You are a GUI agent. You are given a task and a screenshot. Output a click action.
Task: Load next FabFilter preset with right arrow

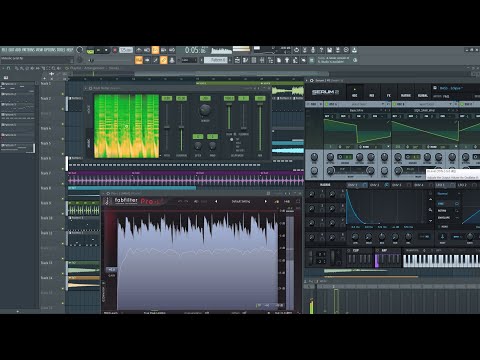pyautogui.click(x=266, y=201)
